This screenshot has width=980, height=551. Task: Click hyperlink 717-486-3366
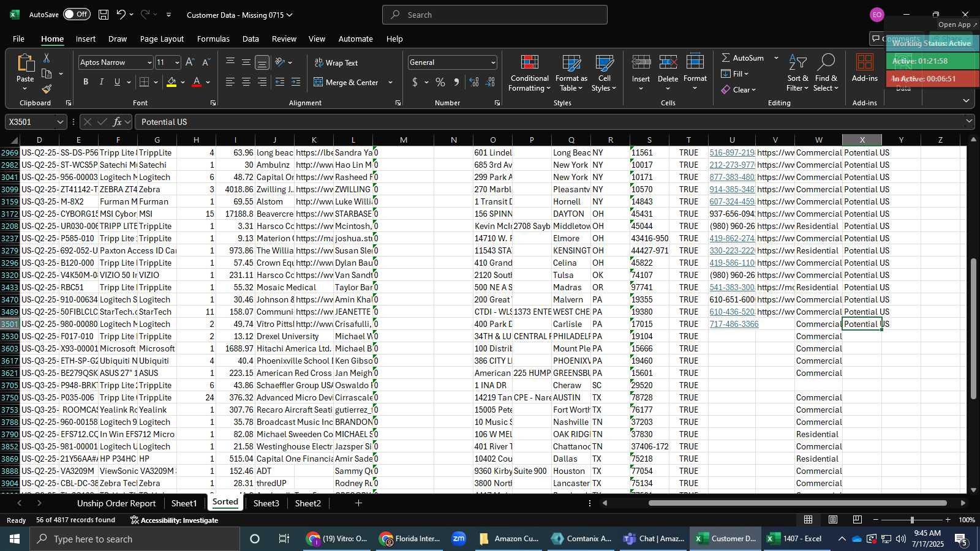pyautogui.click(x=734, y=324)
